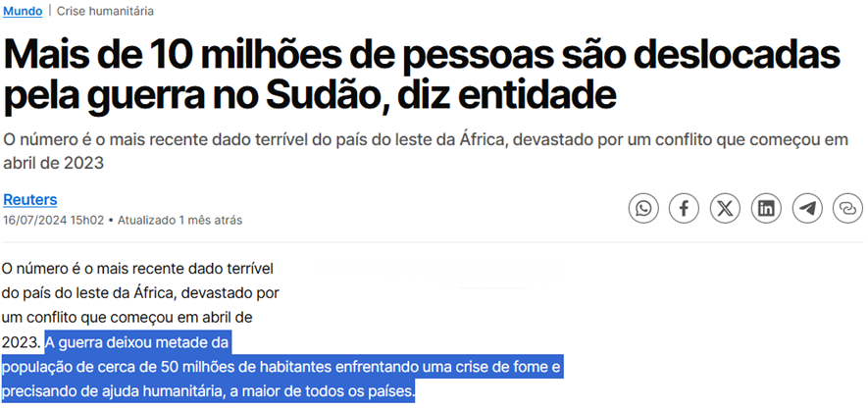Image resolution: width=868 pixels, height=408 pixels.
Task: Click the publication date 16/07/2024 15h02
Action: coord(53,220)
